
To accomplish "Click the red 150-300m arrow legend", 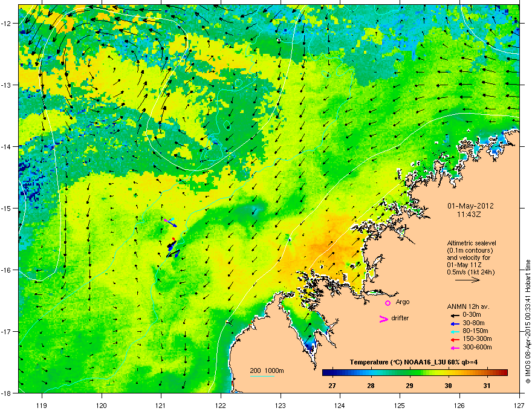I will [455, 339].
